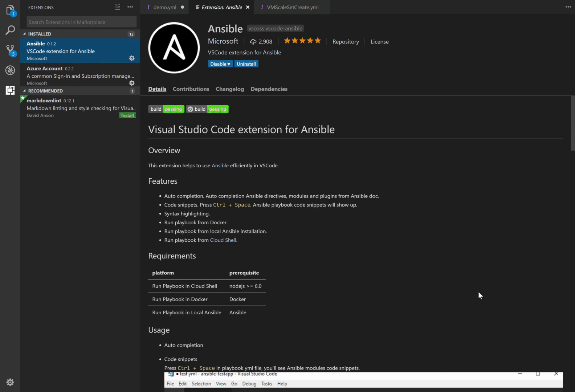Open manage gear for Ansible extension

tap(132, 58)
